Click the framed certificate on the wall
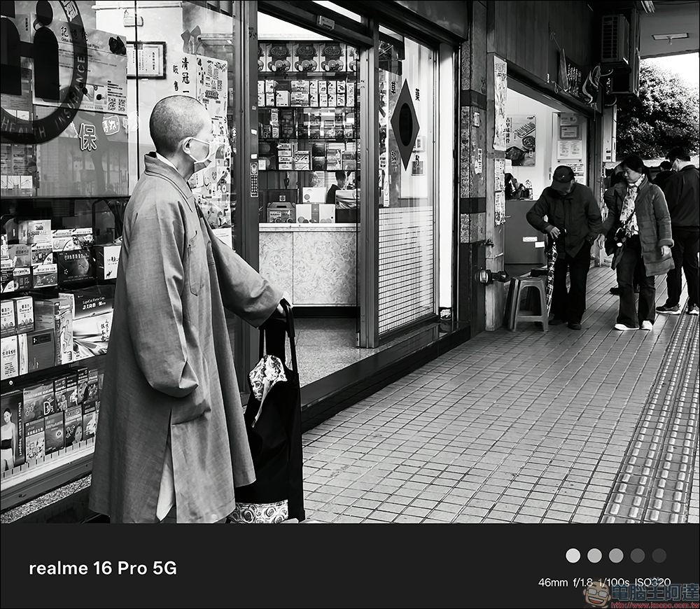Viewport: 700px width, 609px height. tap(146, 59)
